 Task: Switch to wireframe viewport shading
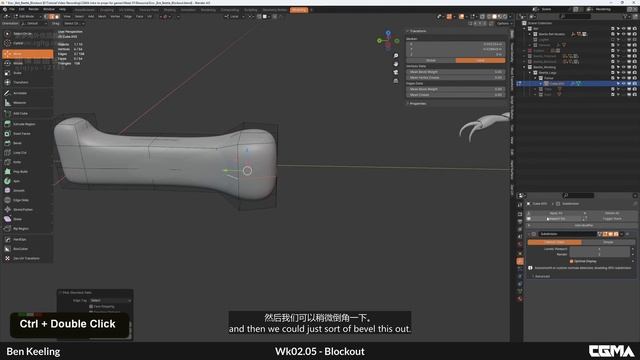pos(489,17)
